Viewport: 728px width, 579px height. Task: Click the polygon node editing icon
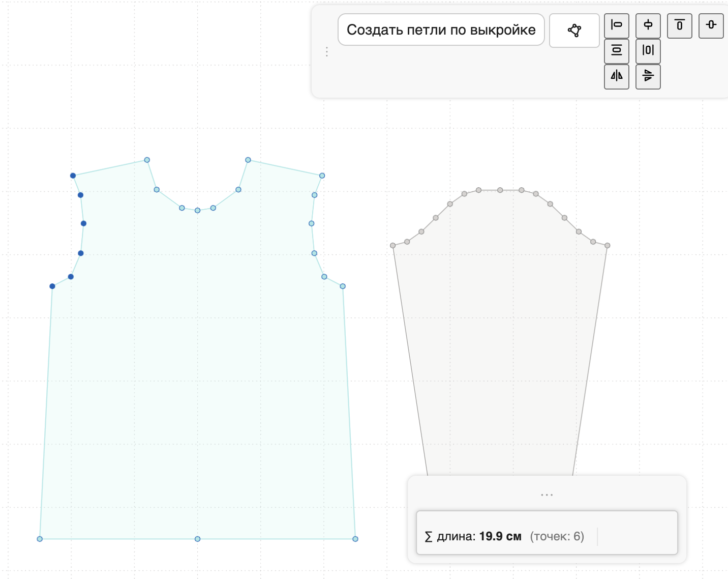[x=574, y=31]
